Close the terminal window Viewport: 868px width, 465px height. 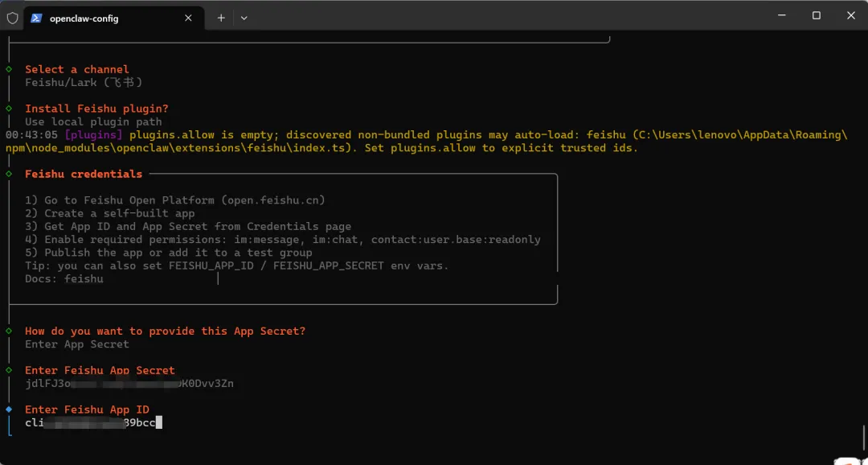click(851, 15)
